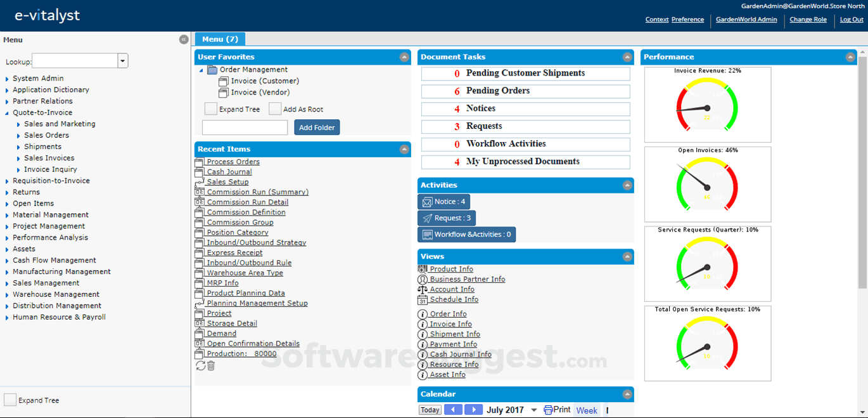The height and width of the screenshot is (418, 868).
Task: Open the Preference menu at top right
Action: [687, 20]
